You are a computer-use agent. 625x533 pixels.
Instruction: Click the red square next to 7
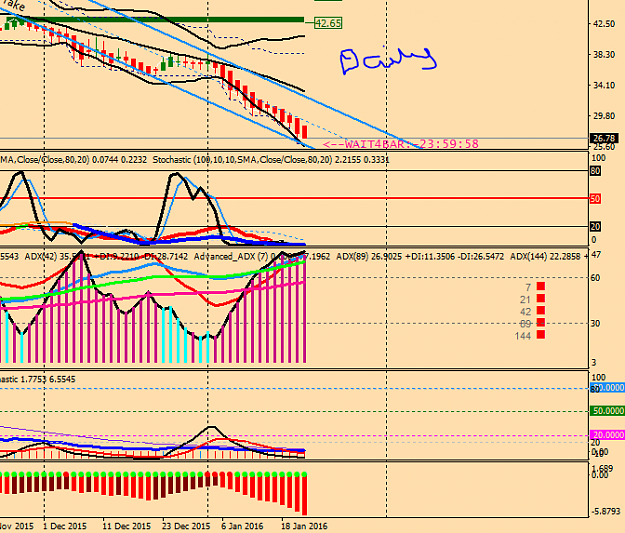tap(540, 286)
